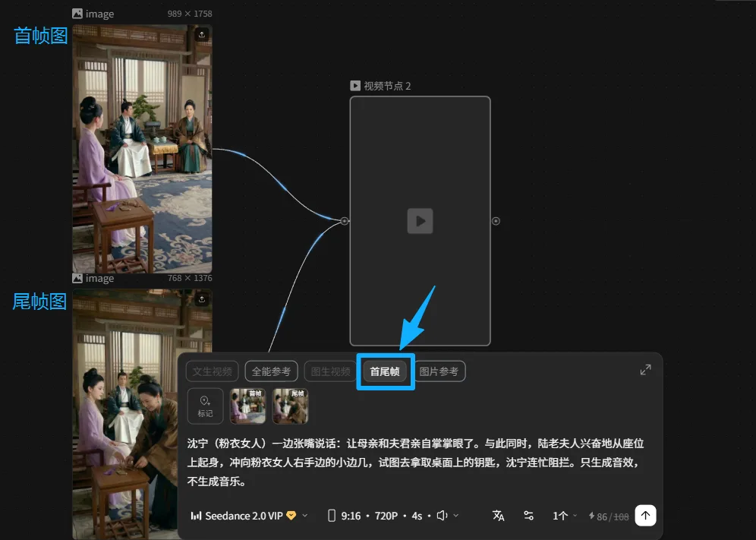Screen dimensions: 756x540
Task: Select the 首帧 thumbnail in the prompt panel
Action: coord(247,406)
